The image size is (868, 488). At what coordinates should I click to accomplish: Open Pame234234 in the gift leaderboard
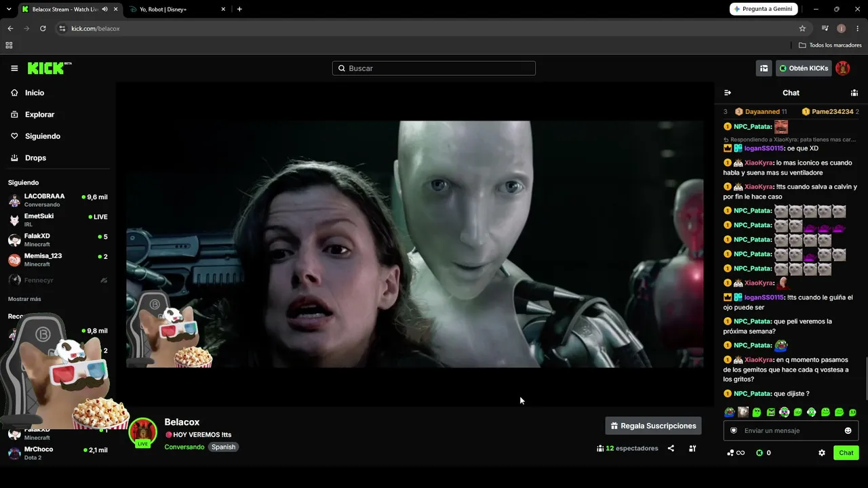(830, 112)
